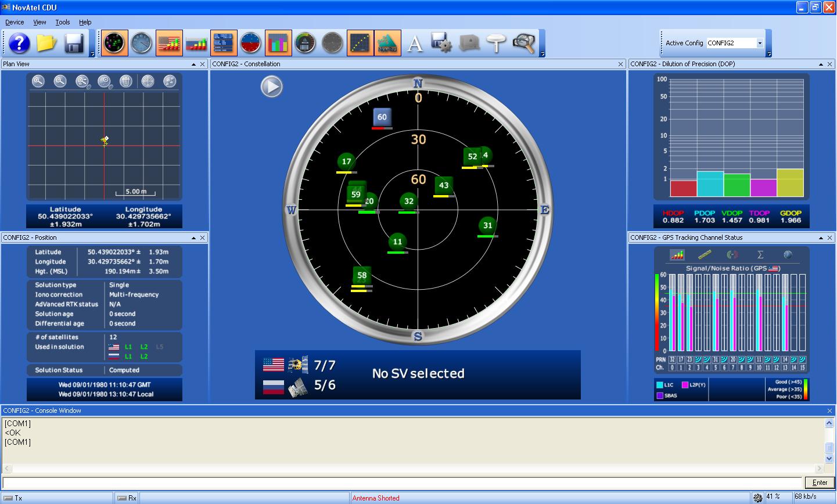Click the grey receiver box toolbar icon

(x=469, y=43)
